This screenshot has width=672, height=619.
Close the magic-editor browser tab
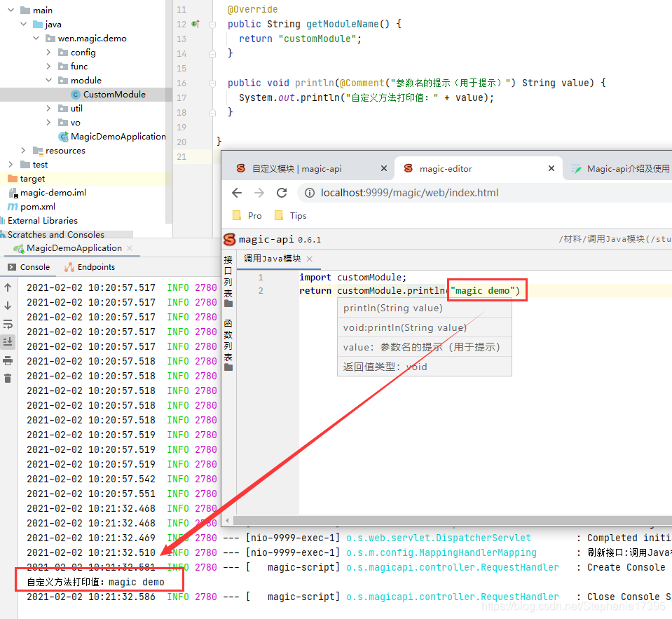pos(551,168)
